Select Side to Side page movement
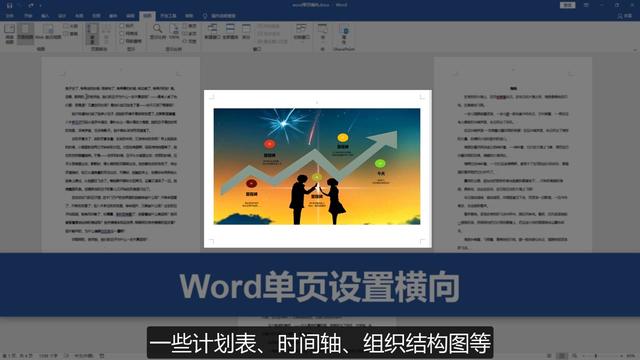 point(106,34)
